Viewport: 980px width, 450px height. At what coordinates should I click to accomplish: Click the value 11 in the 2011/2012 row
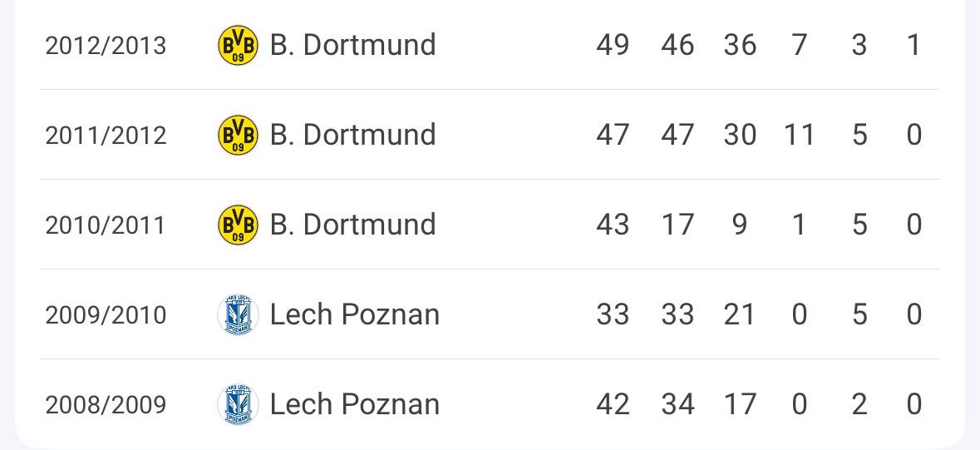pyautogui.click(x=799, y=135)
